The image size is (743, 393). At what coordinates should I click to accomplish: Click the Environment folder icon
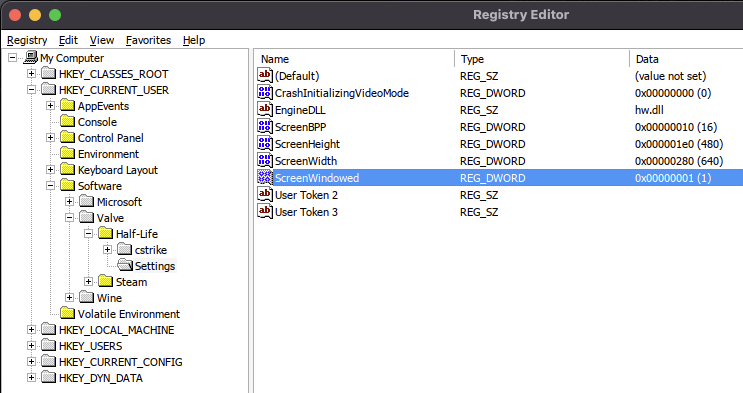click(x=68, y=154)
